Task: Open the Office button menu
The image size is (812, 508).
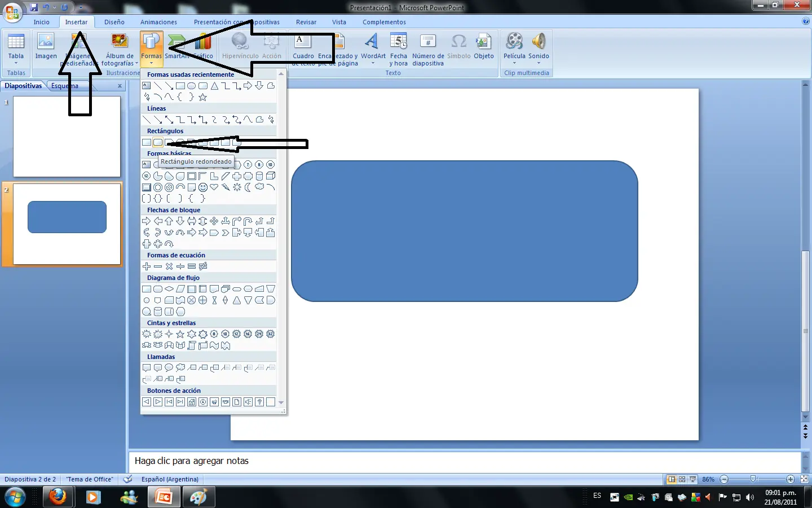Action: (12, 12)
